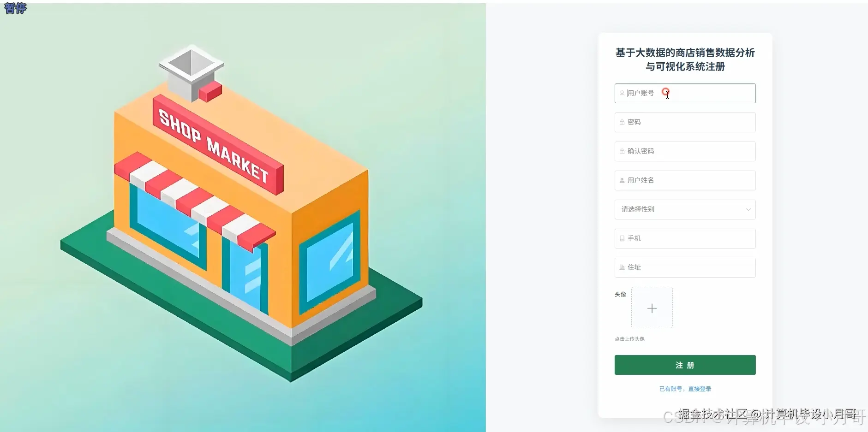
Task: Click the lock icon in 确认密码 field
Action: [x=622, y=151]
